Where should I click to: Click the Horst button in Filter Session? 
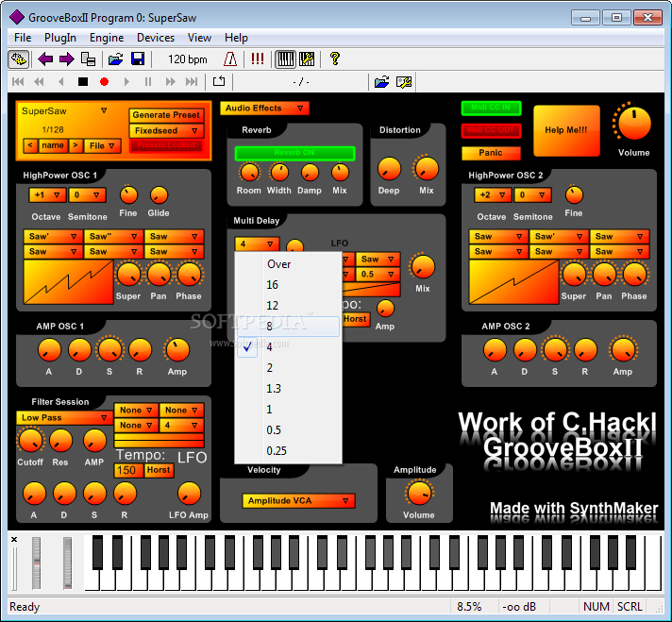[x=159, y=470]
